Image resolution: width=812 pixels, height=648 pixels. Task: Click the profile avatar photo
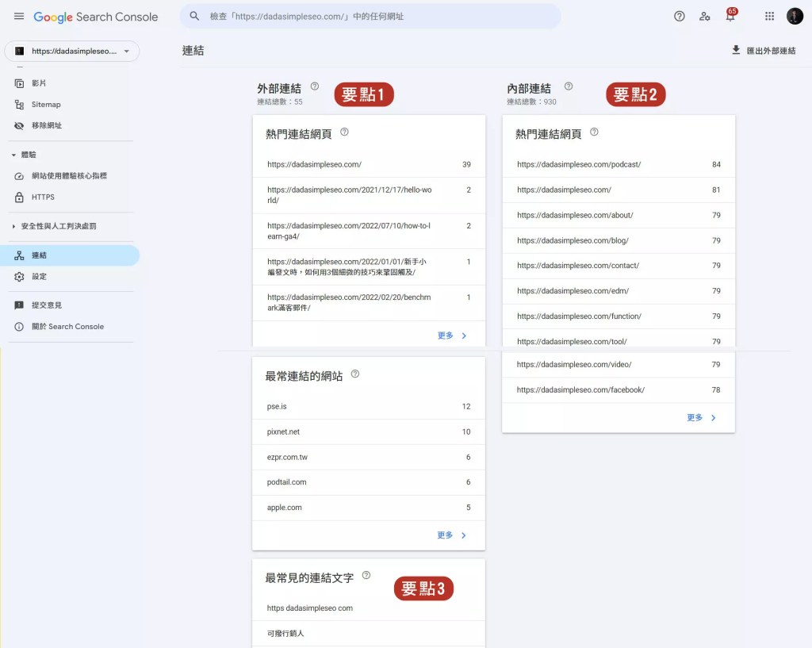[x=795, y=16]
